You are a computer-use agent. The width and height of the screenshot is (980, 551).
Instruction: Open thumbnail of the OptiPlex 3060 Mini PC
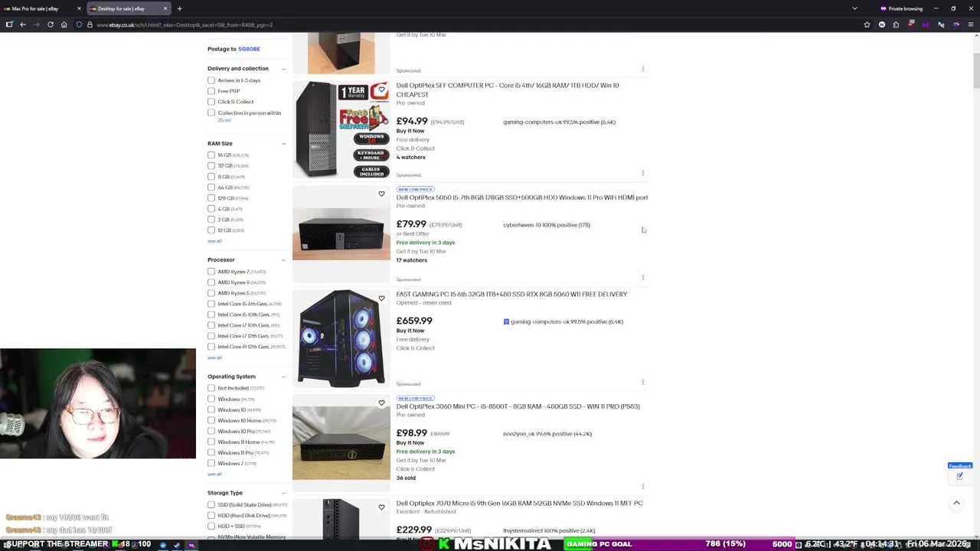click(341, 442)
